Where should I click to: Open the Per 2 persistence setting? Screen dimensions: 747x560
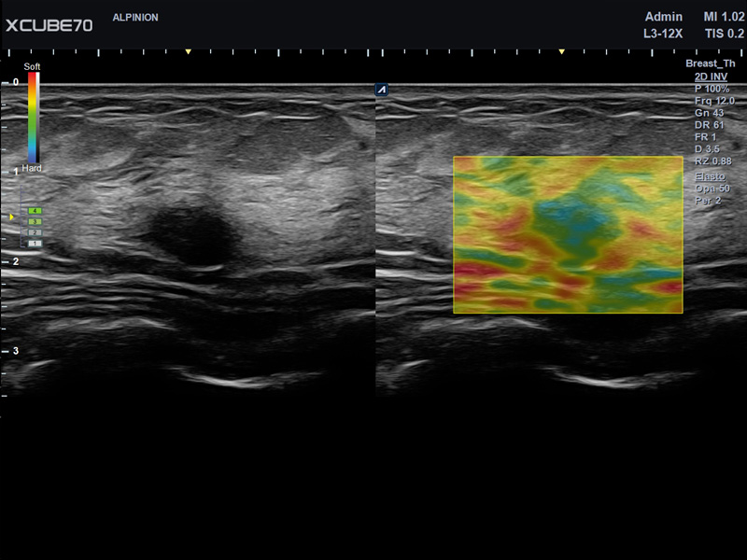709,200
